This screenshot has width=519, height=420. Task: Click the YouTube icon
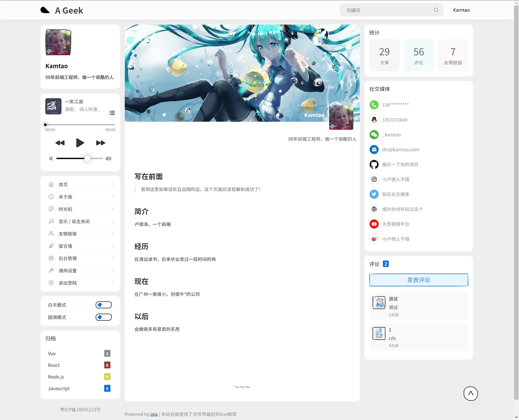coord(374,224)
